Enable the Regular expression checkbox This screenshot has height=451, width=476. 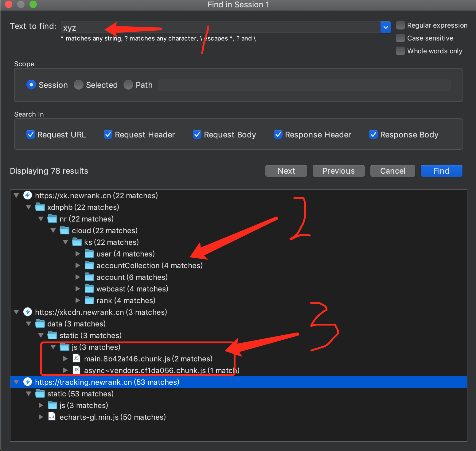click(x=400, y=25)
